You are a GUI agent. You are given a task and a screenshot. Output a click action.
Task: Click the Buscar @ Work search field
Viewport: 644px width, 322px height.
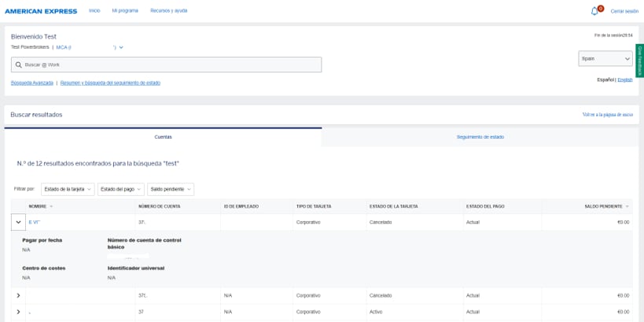point(169,65)
